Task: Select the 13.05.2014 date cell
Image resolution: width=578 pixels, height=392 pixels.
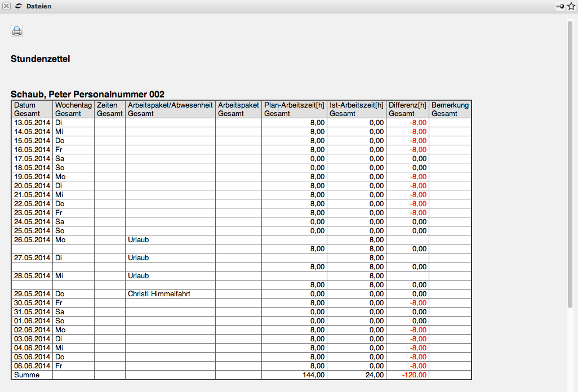Action: click(x=32, y=123)
